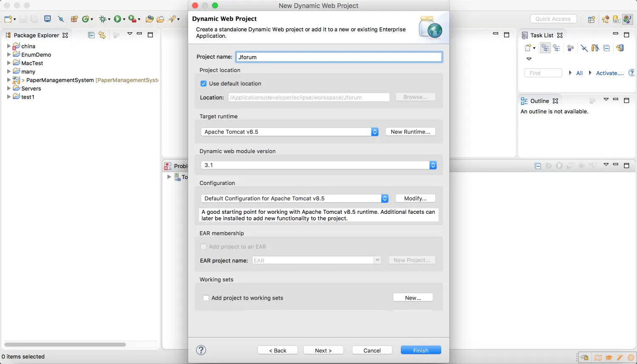This screenshot has height=364, width=637.
Task: Click the Skip All Breakpoints toolbar icon
Action: pyautogui.click(x=61, y=19)
